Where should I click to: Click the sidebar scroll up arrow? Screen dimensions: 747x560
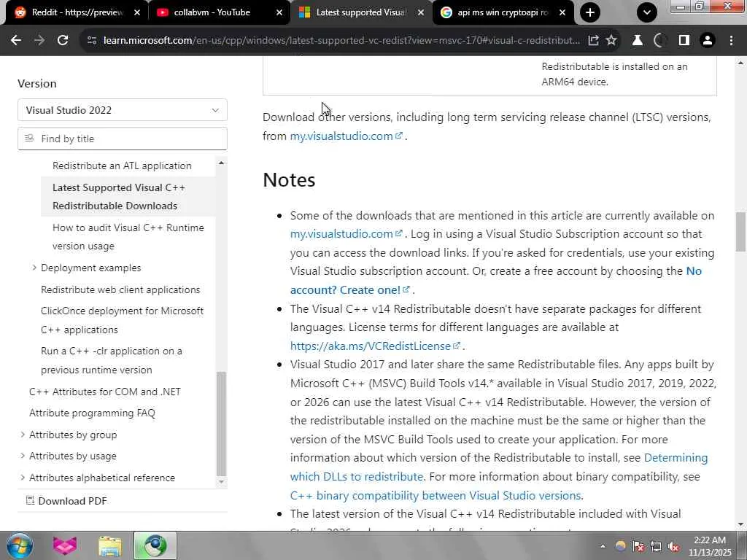click(x=221, y=163)
